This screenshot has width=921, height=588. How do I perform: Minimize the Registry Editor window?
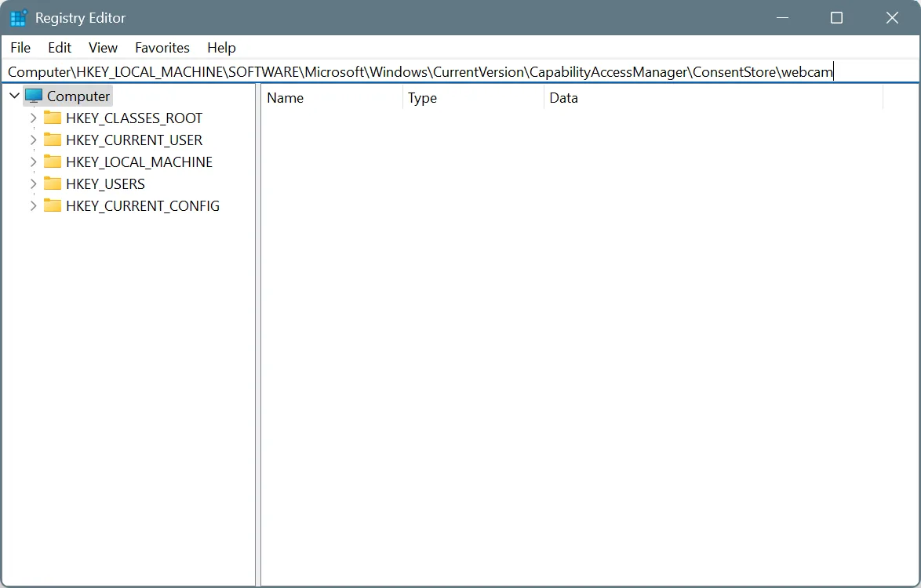coord(782,17)
